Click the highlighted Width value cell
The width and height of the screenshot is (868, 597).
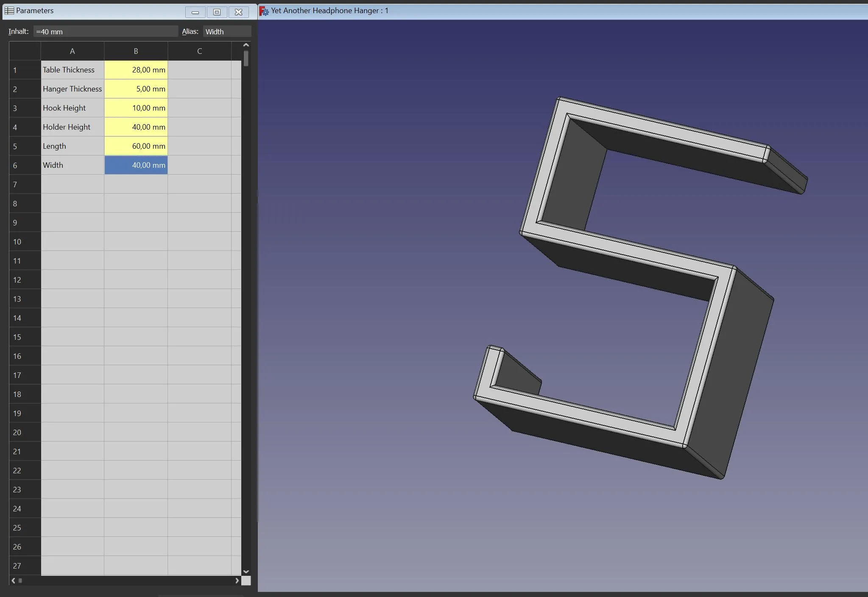click(x=136, y=165)
